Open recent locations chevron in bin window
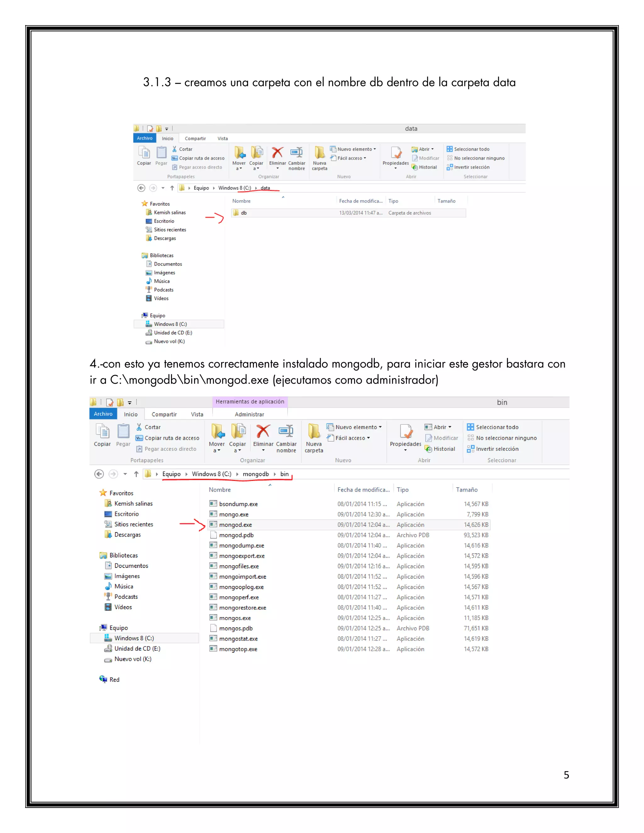The width and height of the screenshot is (644, 833). [125, 474]
